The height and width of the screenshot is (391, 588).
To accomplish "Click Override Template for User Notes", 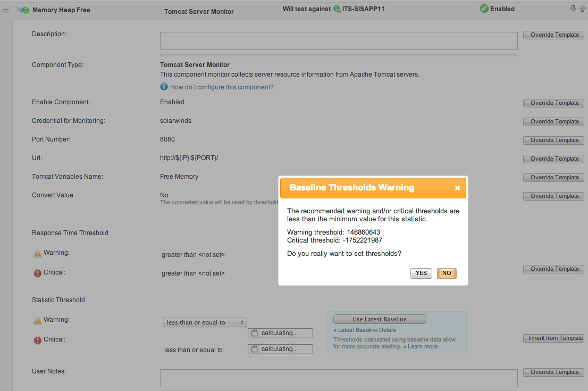I will click(x=553, y=372).
